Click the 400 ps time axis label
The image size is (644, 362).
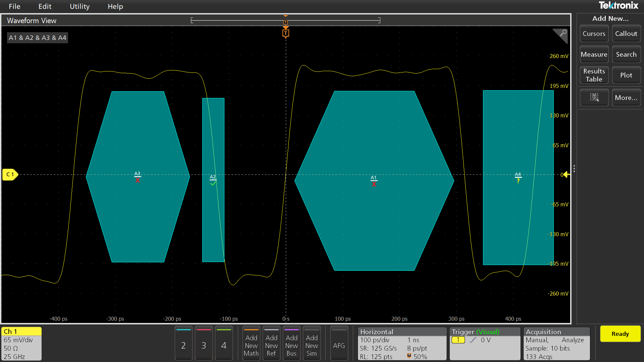[513, 319]
